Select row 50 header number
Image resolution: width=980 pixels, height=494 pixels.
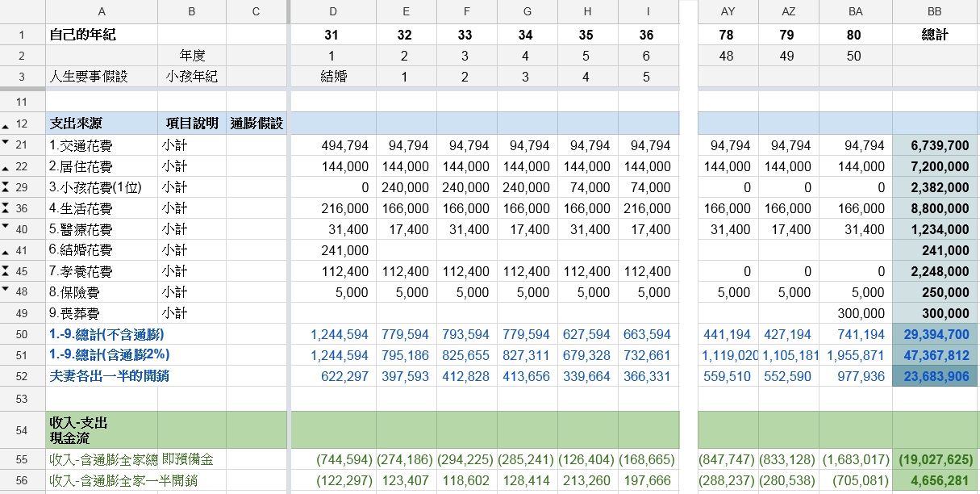[22, 334]
